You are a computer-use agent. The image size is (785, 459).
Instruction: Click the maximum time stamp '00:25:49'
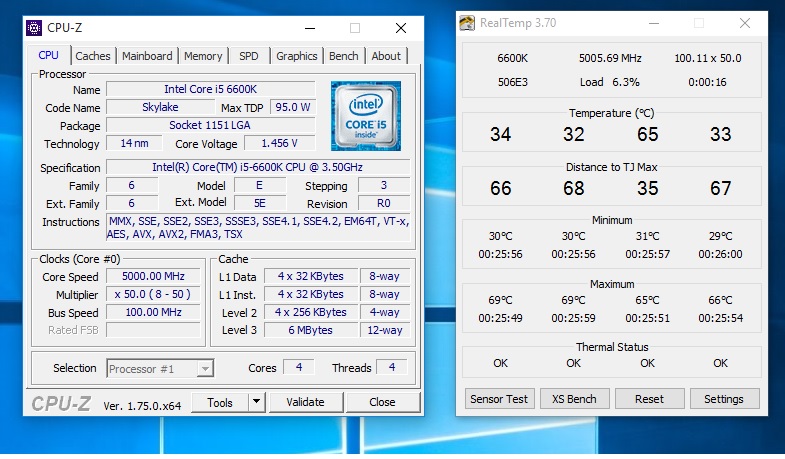pos(500,318)
